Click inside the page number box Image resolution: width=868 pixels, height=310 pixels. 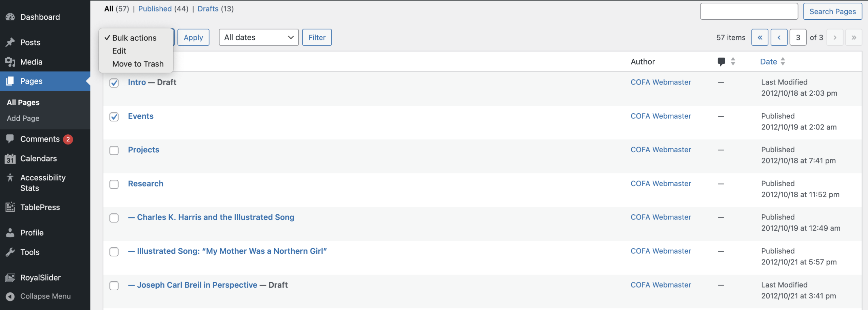pyautogui.click(x=798, y=37)
